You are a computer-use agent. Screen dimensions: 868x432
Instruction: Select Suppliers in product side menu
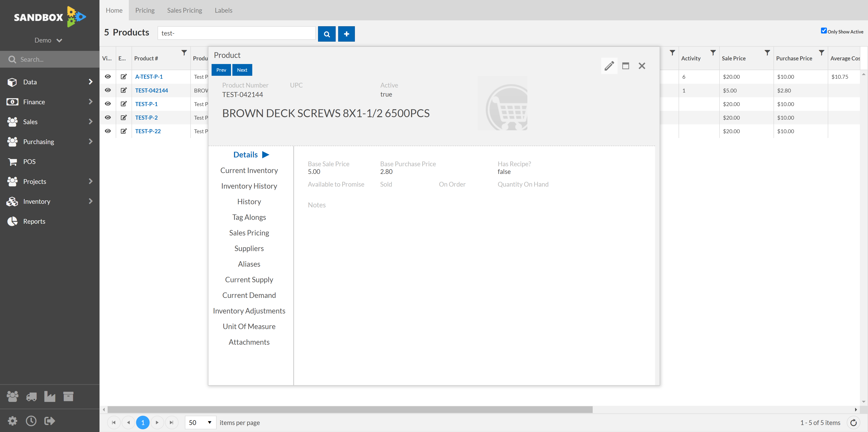coord(249,248)
